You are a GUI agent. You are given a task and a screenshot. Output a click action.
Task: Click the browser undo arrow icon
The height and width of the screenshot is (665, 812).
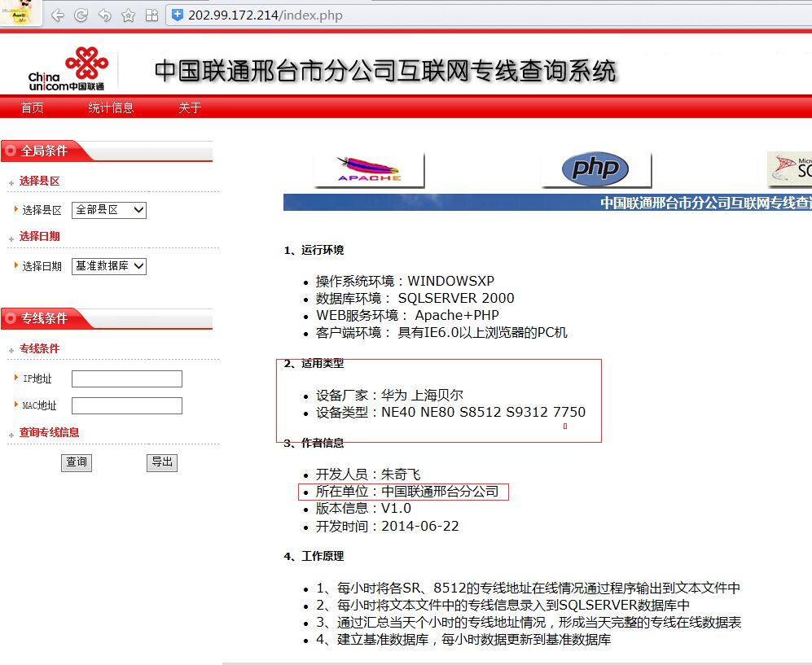(x=104, y=15)
